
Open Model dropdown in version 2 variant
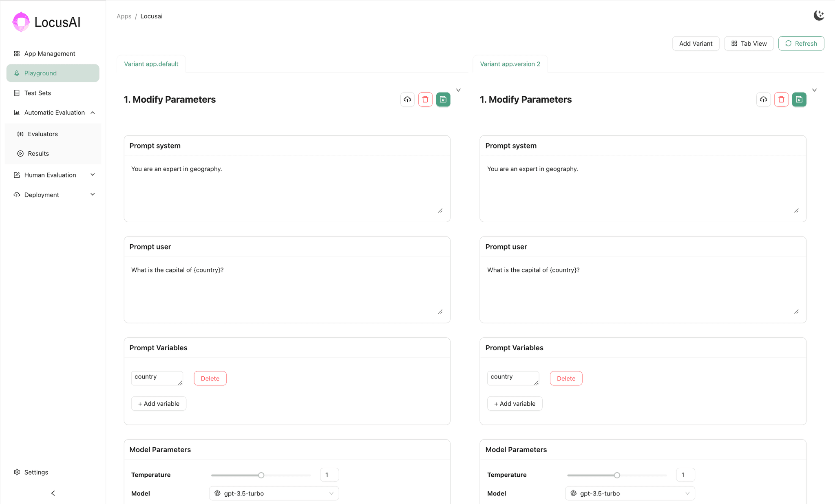630,493
